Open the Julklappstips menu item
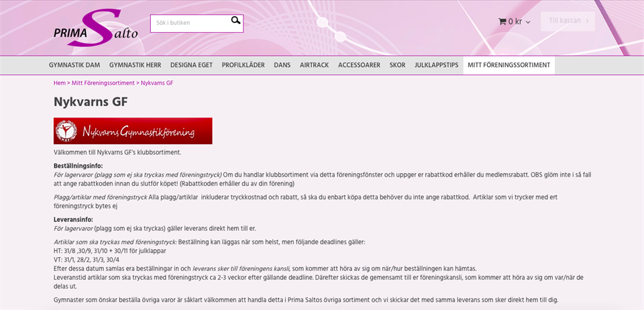This screenshot has width=644, height=310. 436,65
